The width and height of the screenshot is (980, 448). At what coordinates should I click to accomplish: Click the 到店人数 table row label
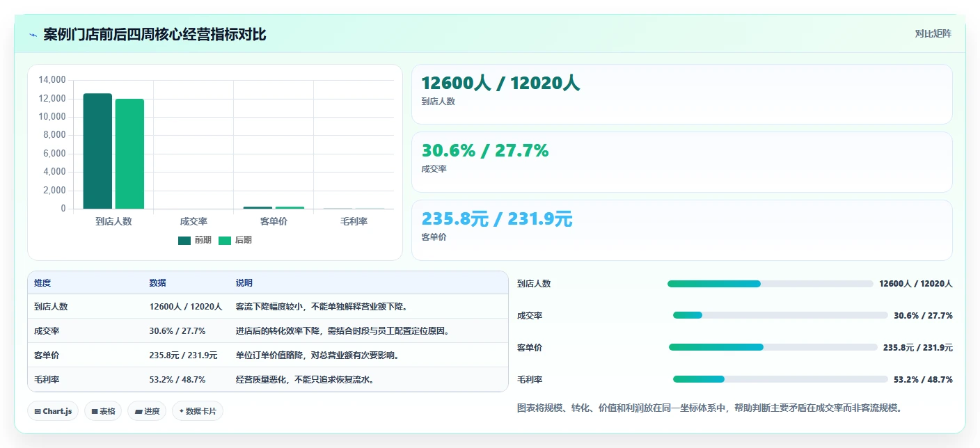click(x=51, y=306)
